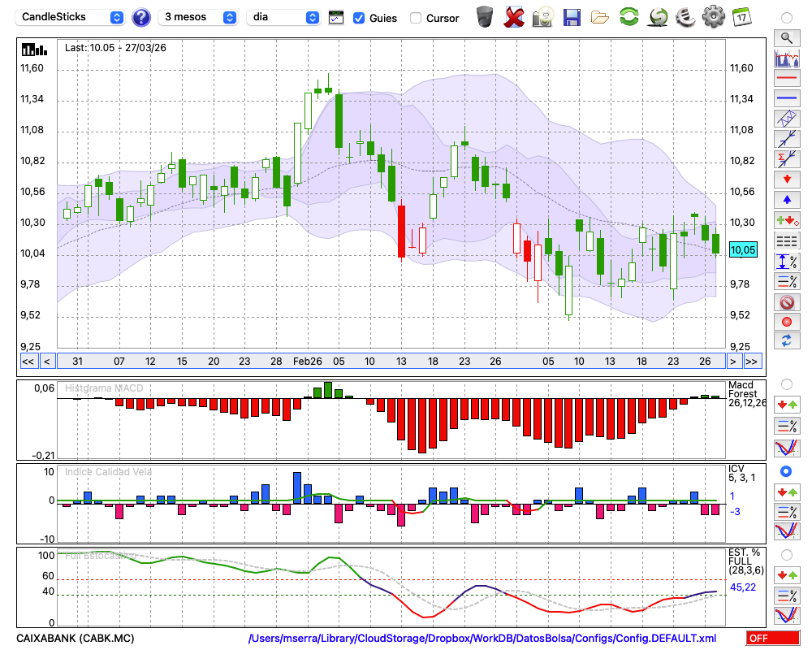Open the 3 mesos period dropdown
The image size is (812, 650).
[199, 17]
